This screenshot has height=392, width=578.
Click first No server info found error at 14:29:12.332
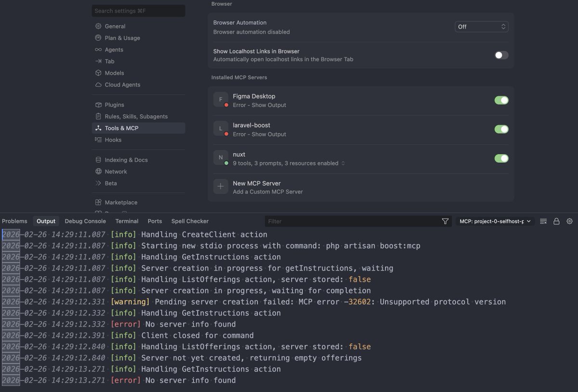coord(119,325)
